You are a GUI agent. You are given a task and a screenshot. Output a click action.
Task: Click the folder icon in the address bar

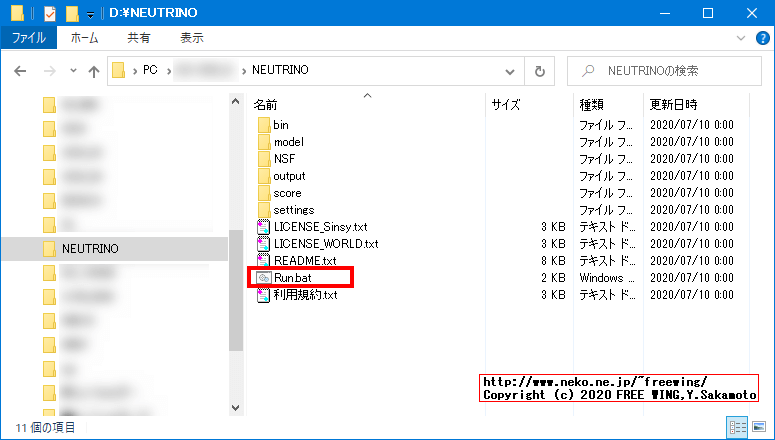119,71
